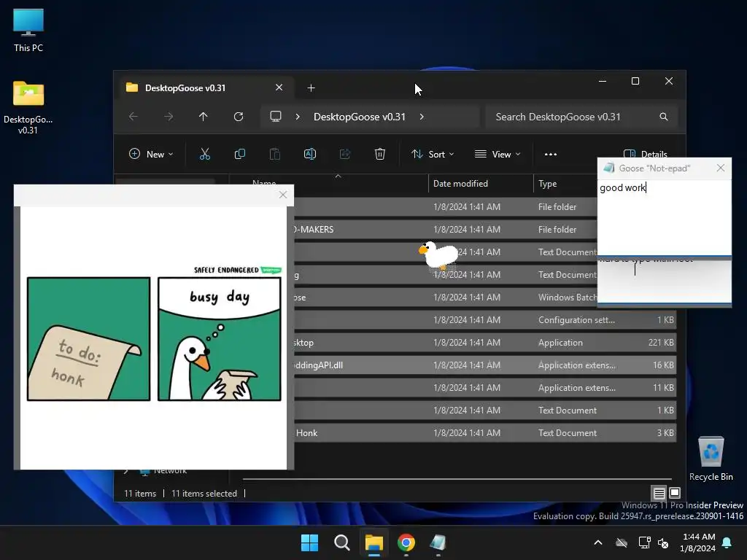This screenshot has width=747, height=560.
Task: Expand chevron after DesktopGoose v0.31 breadcrumb
Action: pyautogui.click(x=422, y=117)
